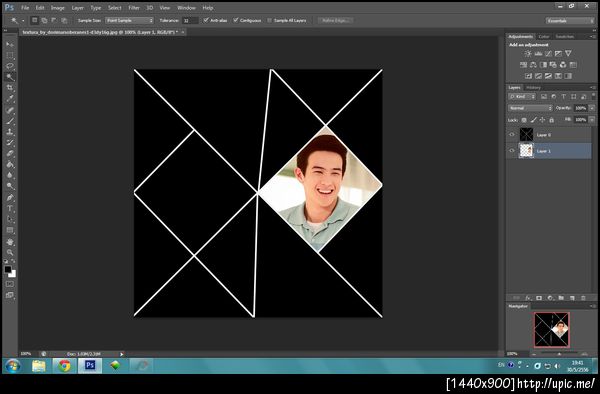Toggle the Contiguous checkbox

(236, 20)
